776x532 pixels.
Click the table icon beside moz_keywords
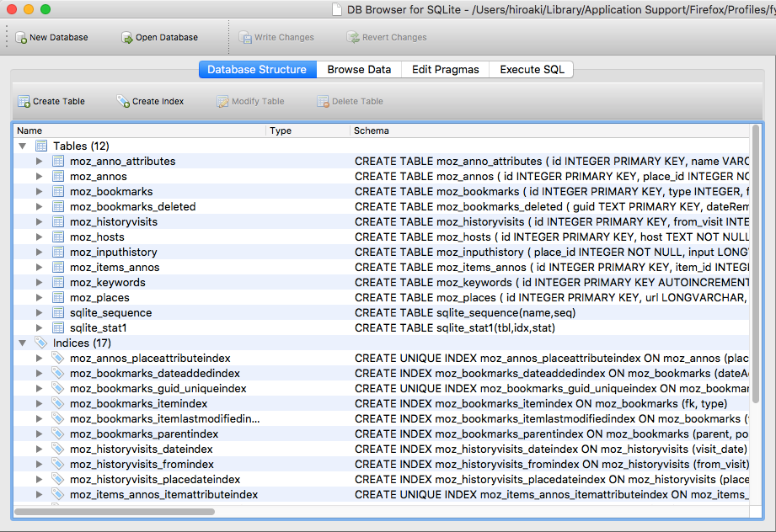[x=58, y=282]
